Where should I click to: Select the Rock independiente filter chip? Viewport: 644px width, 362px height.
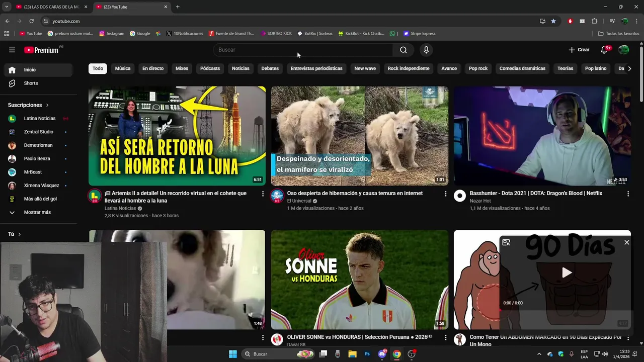coord(409,68)
